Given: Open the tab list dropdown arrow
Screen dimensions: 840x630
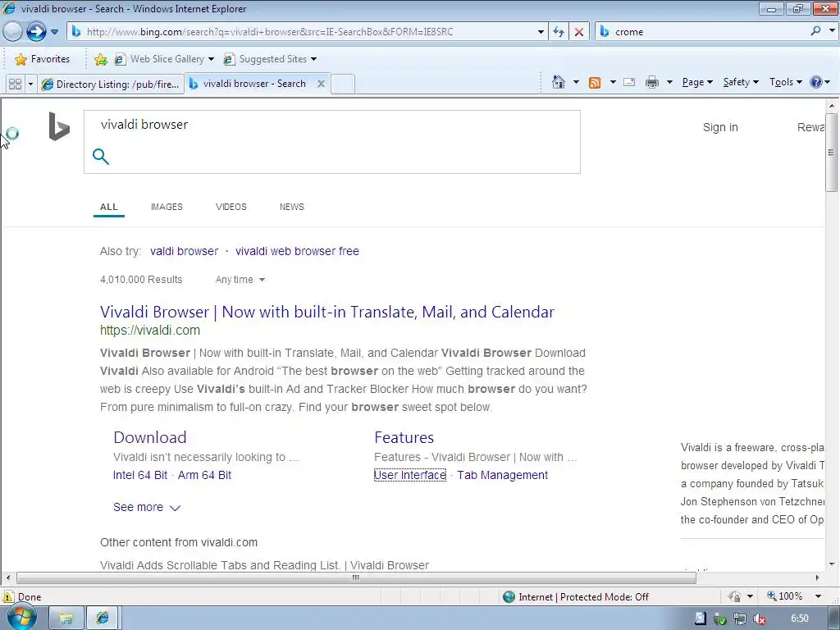Looking at the screenshot, I should pos(30,84).
